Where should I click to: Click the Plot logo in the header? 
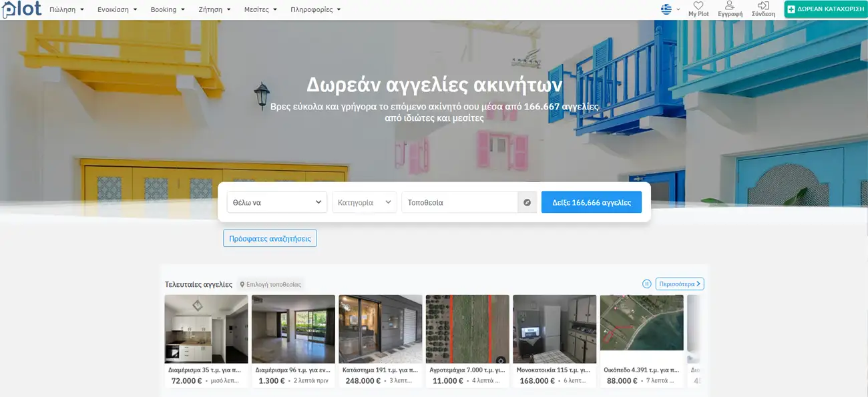22,9
